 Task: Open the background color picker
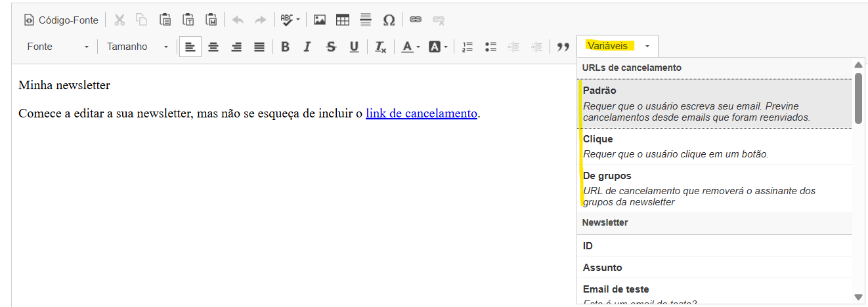point(438,47)
